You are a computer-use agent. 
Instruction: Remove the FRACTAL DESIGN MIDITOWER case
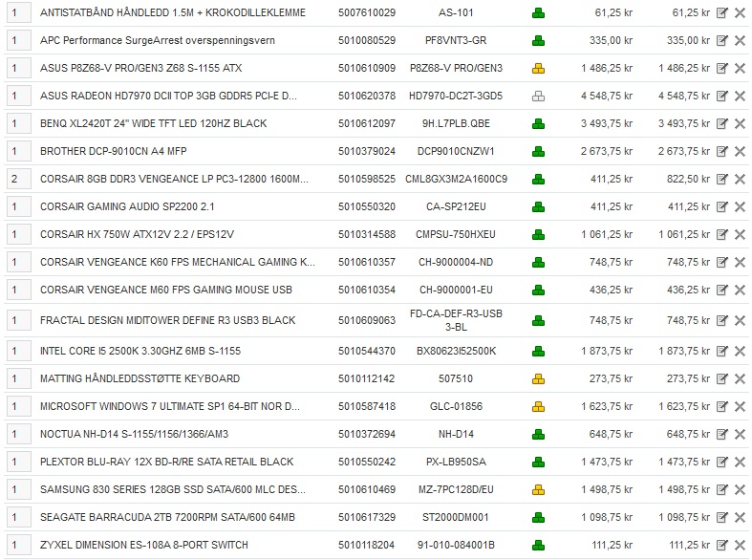click(740, 320)
